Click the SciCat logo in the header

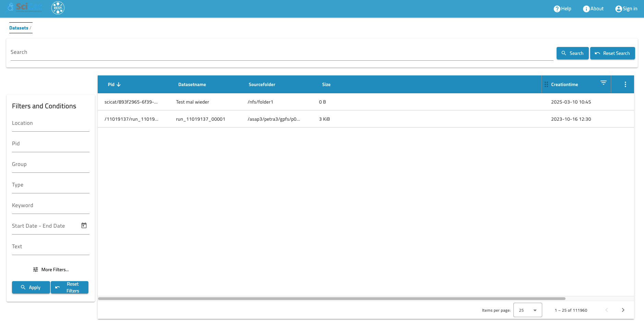(25, 8)
